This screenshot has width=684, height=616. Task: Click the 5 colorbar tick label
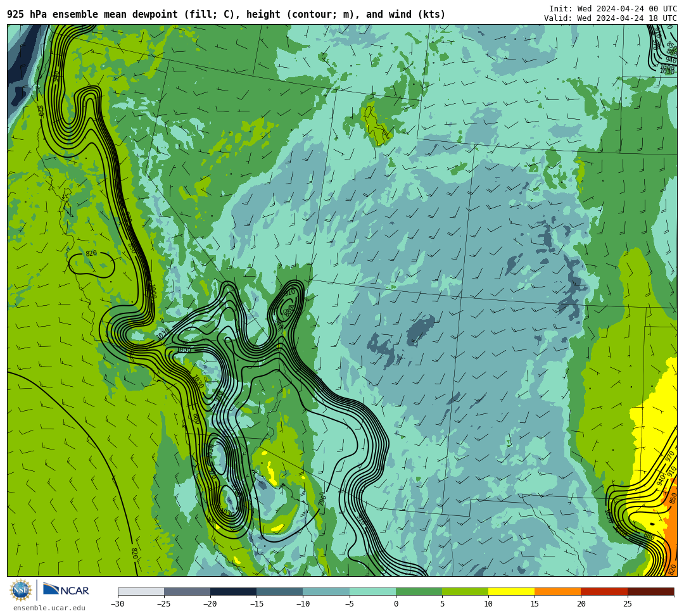click(442, 604)
